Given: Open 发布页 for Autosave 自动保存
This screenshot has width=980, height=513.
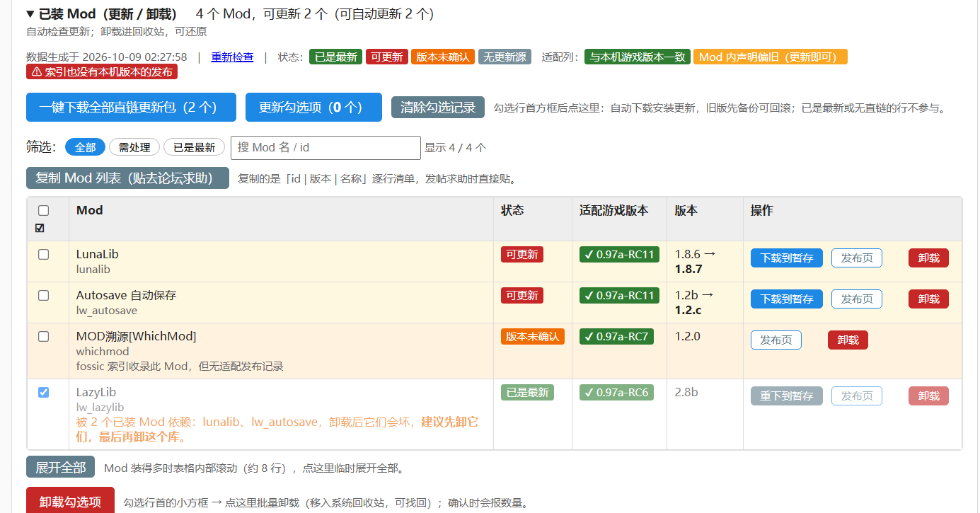Looking at the screenshot, I should pyautogui.click(x=857, y=299).
